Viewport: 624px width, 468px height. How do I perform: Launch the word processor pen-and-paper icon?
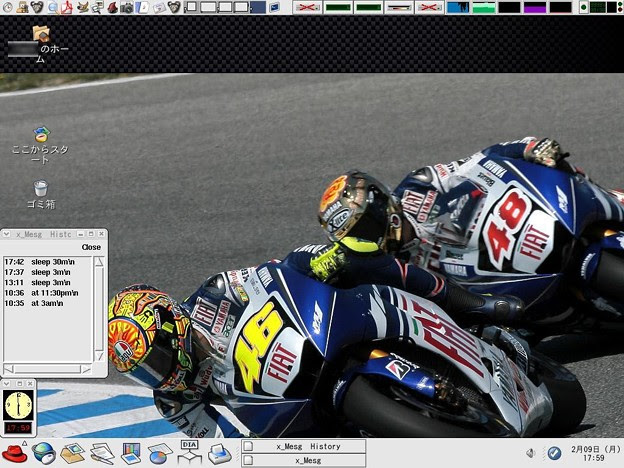click(101, 453)
